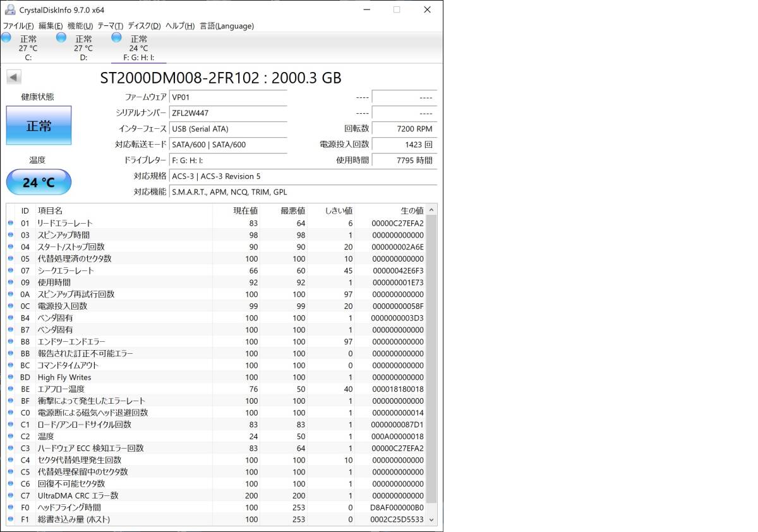The image size is (758, 532).
Task: Click status dot for スタート/ストップ回数 row
Action: point(10,247)
